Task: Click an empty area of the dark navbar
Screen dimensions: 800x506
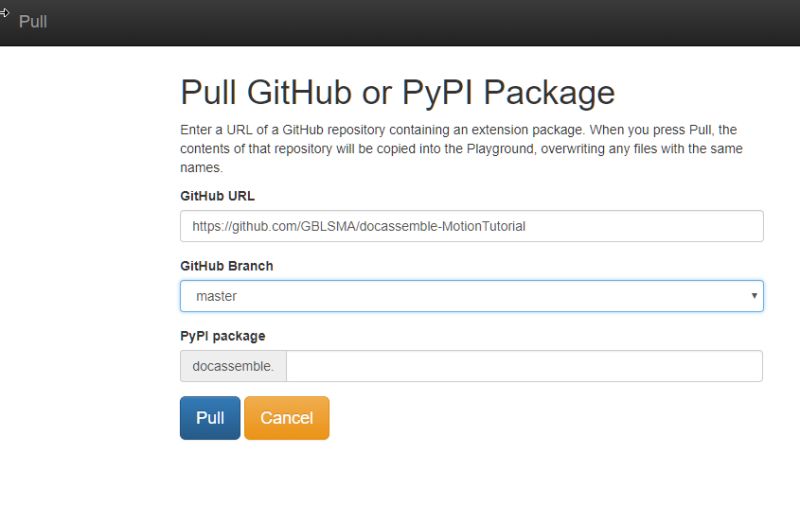Action: click(x=408, y=22)
